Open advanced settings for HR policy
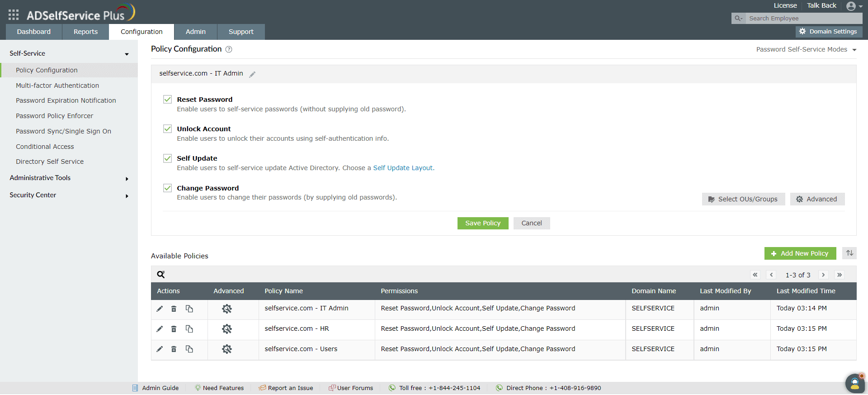The width and height of the screenshot is (868, 395). tap(227, 329)
